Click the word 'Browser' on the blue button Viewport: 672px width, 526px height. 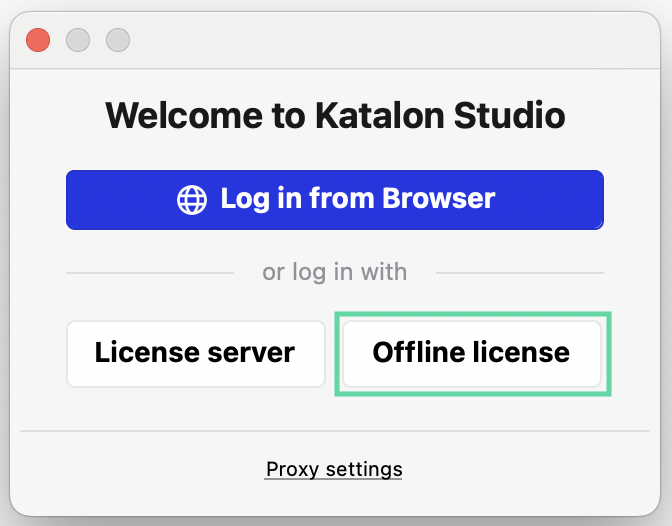point(441,199)
